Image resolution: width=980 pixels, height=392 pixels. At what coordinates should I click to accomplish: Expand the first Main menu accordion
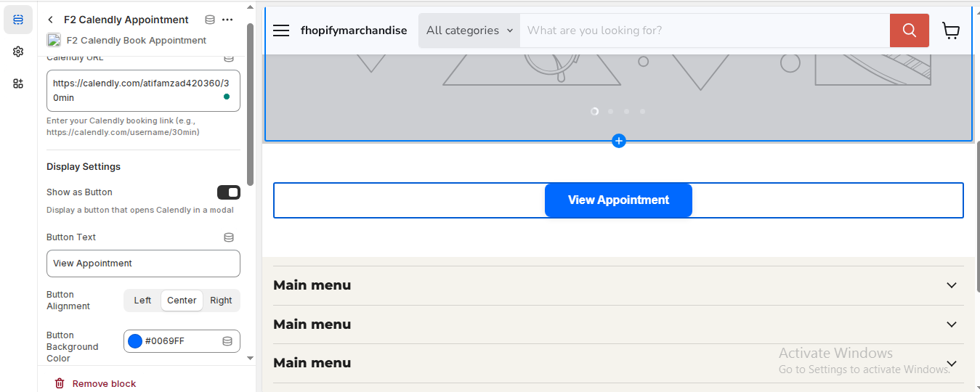(x=952, y=285)
